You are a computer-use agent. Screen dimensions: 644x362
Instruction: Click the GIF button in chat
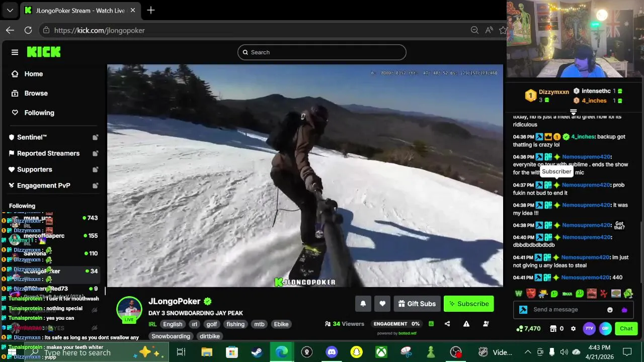[605, 329]
